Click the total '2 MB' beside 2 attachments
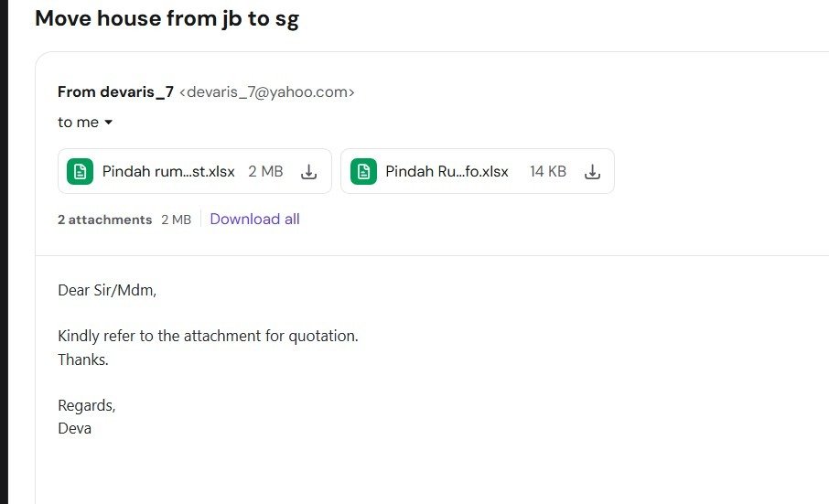 [x=176, y=220]
